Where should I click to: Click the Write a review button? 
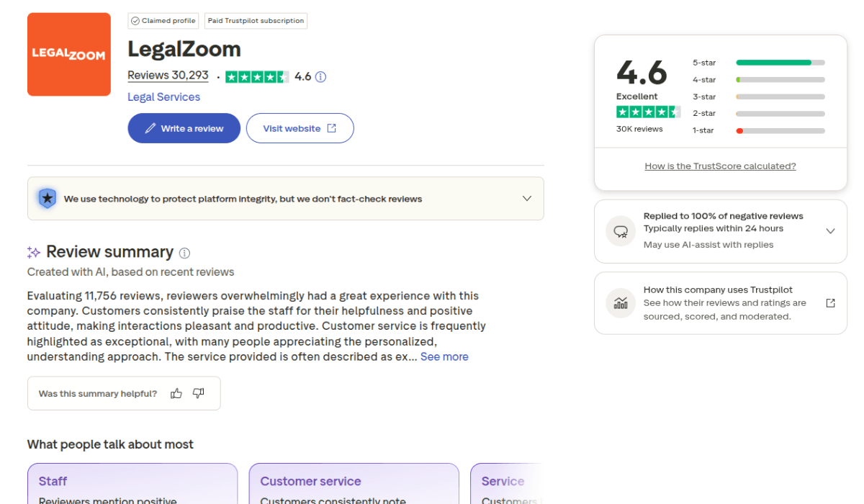coord(184,128)
